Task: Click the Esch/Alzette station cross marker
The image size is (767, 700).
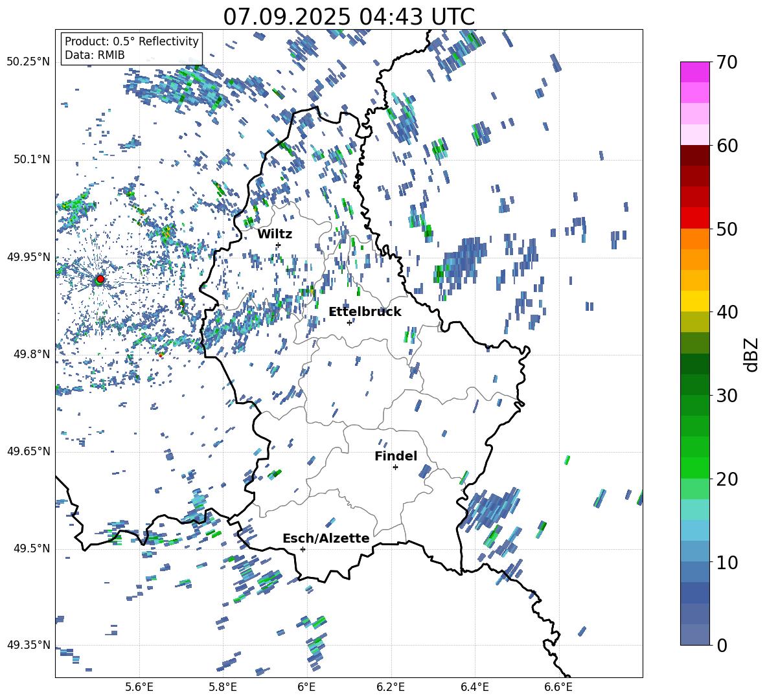Action: point(303,549)
